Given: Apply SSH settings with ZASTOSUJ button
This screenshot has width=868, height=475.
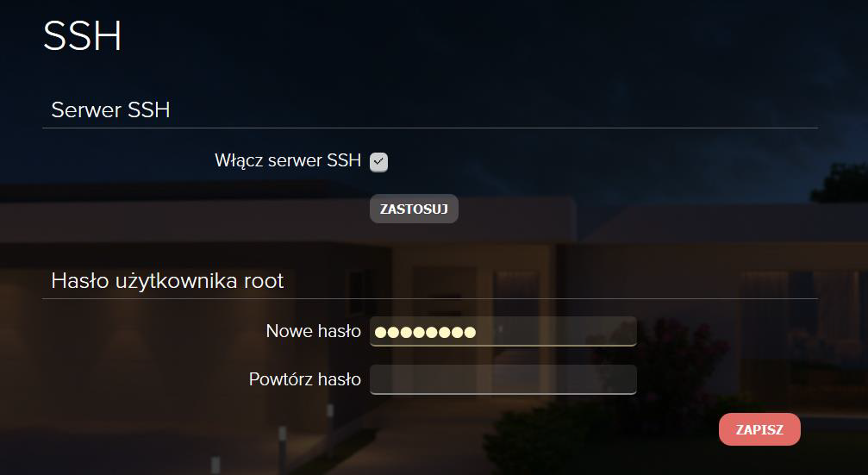Looking at the screenshot, I should click(414, 209).
